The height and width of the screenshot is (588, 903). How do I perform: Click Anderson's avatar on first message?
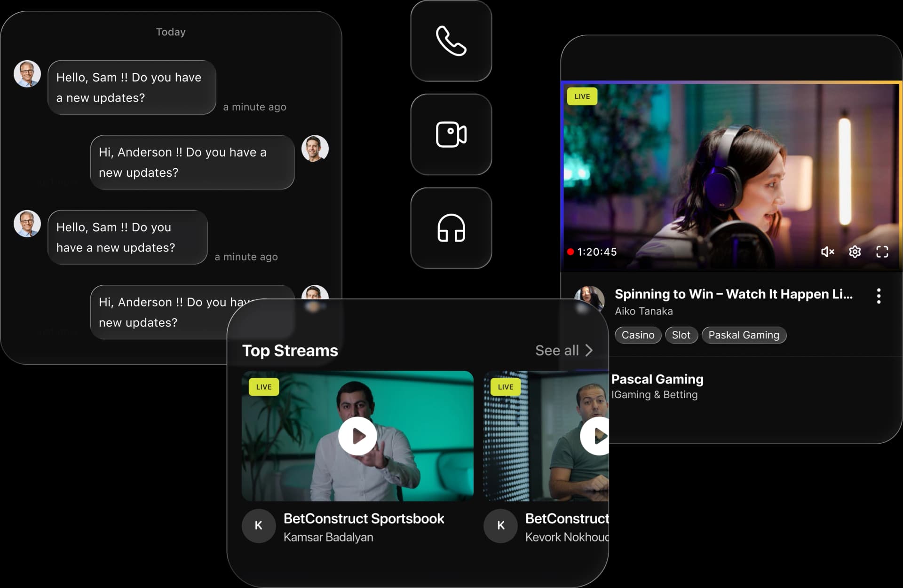coord(27,74)
